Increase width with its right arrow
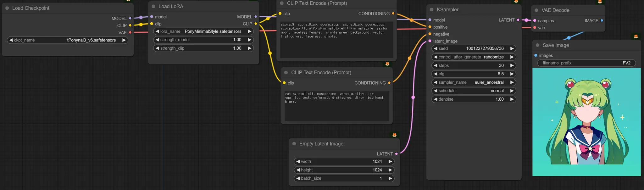The height and width of the screenshot is (190, 644). tap(390, 161)
